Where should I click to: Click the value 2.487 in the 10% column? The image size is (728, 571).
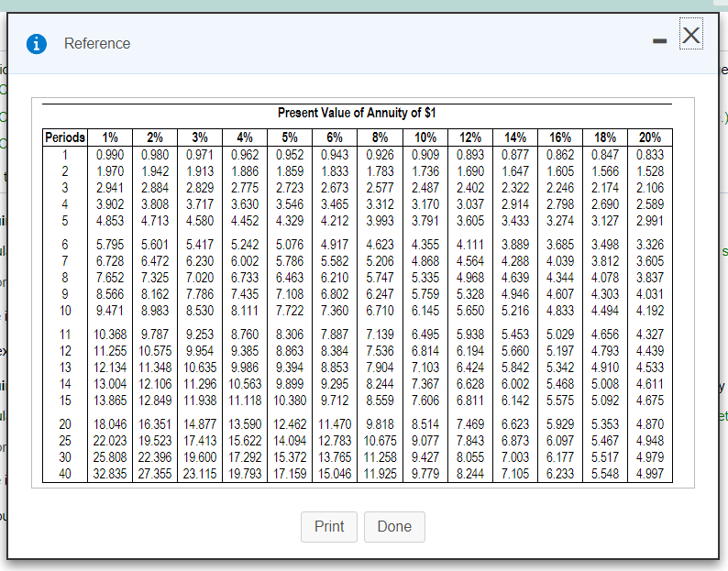(425, 188)
